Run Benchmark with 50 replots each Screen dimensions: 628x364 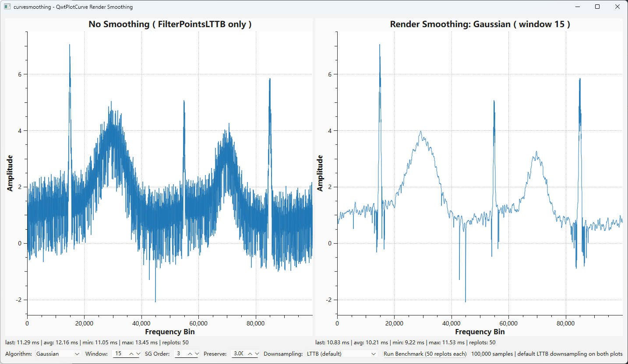[425, 353]
